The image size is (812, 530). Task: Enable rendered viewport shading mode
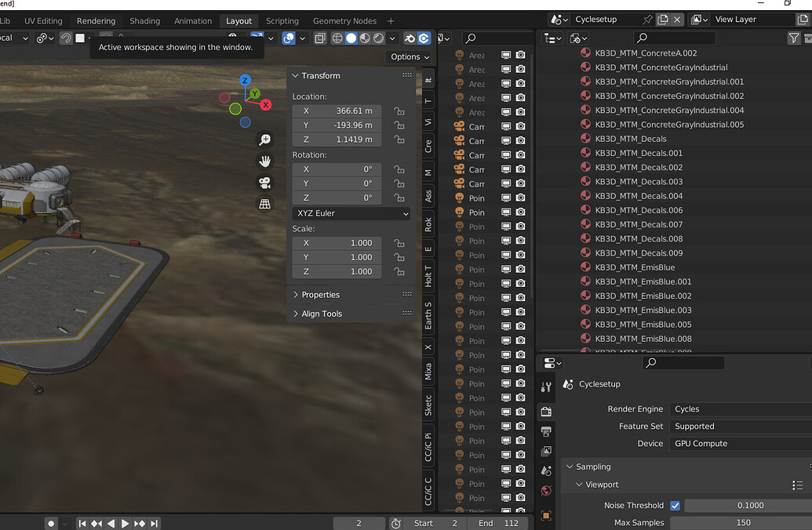pos(377,38)
